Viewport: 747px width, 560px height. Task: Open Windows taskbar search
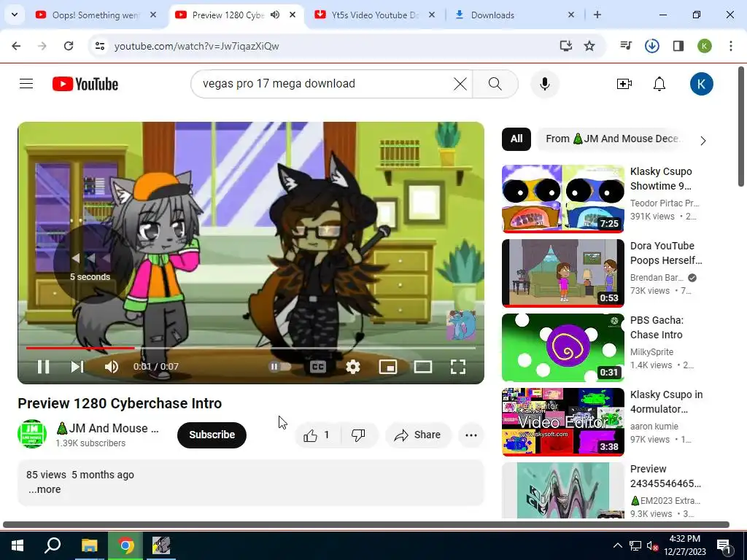click(53, 545)
